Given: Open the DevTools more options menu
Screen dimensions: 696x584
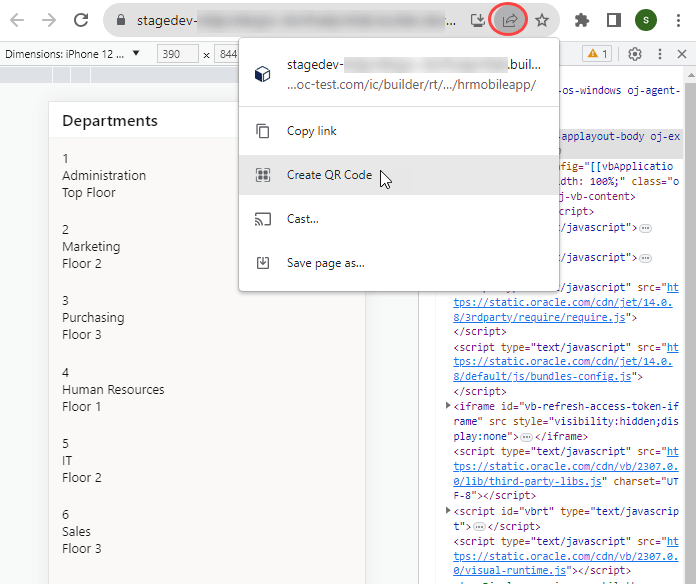Looking at the screenshot, I should click(660, 54).
